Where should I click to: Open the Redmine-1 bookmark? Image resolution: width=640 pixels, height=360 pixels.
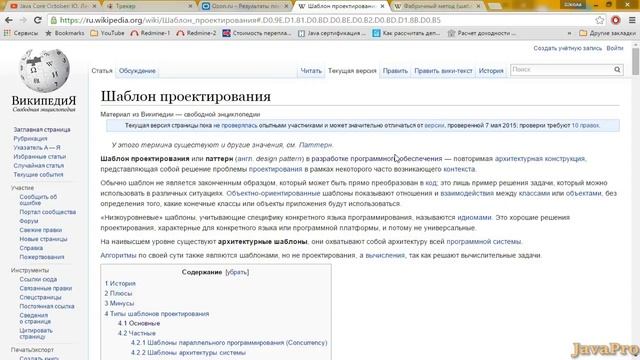(x=150, y=33)
